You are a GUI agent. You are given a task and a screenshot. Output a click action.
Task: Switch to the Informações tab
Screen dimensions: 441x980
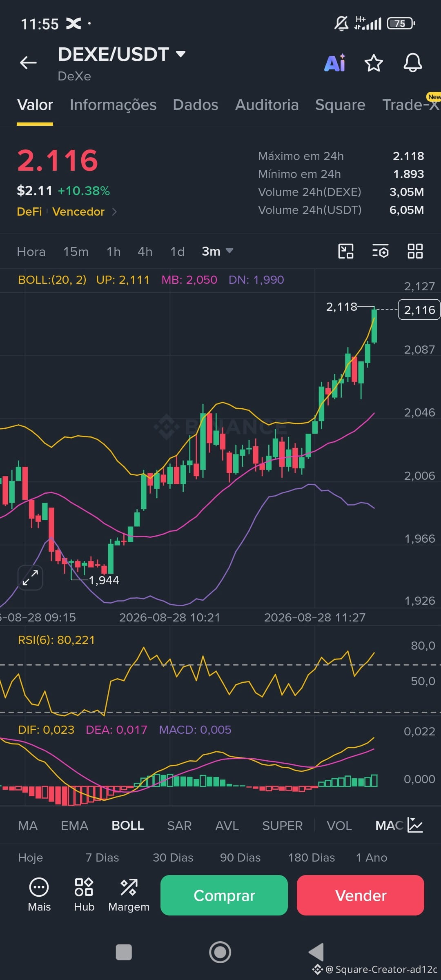tap(113, 105)
